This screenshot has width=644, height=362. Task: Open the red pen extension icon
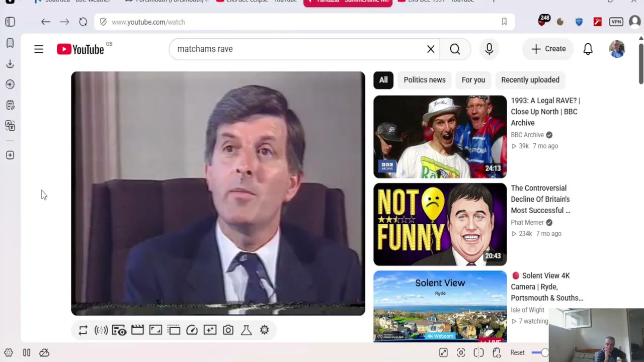coord(597,22)
